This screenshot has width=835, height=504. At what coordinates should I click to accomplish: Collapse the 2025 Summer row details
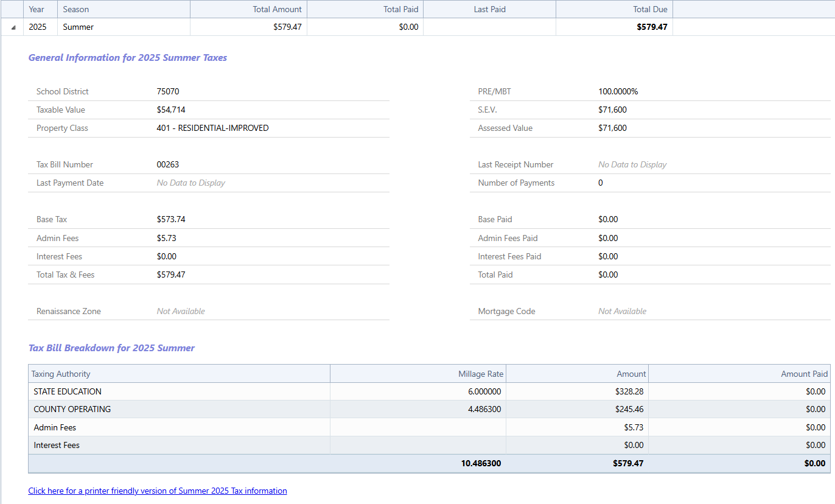(x=13, y=27)
